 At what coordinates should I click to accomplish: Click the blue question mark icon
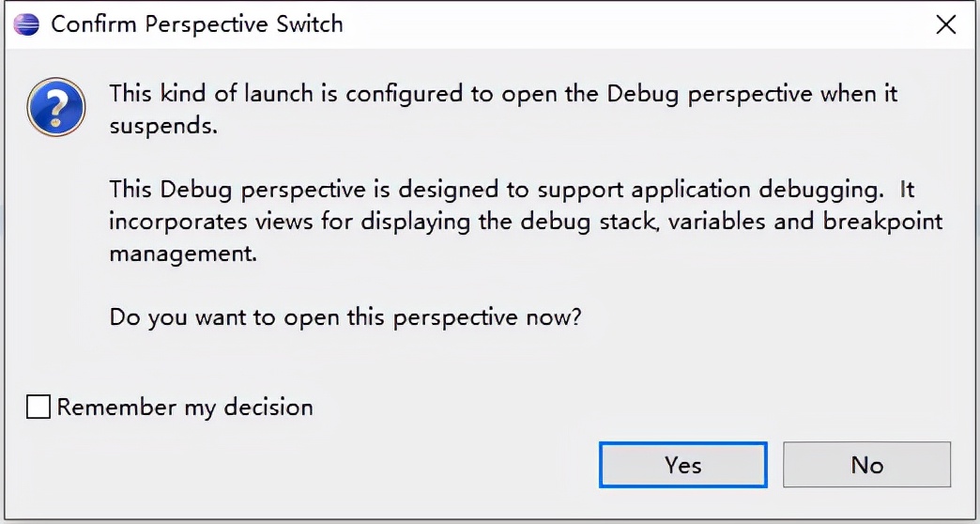56,108
